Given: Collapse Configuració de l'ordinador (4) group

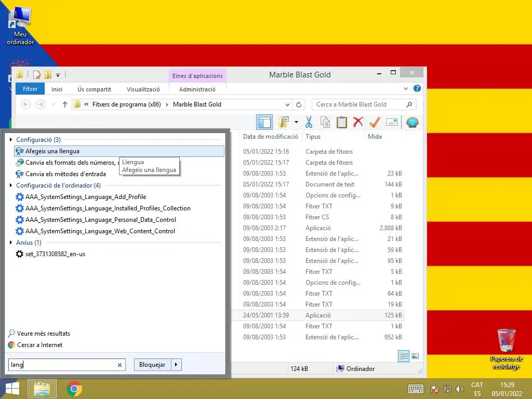Looking at the screenshot, I should pos(11,185).
